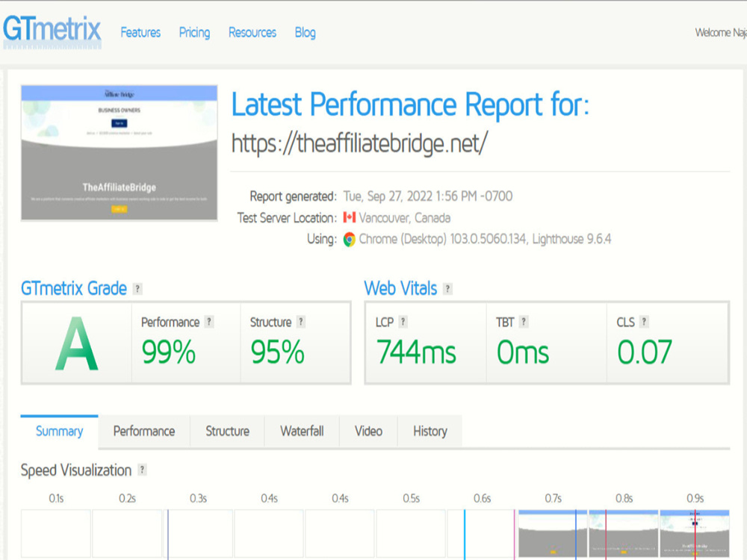Open help icon next to TBT
This screenshot has height=560, width=747.
524,322
